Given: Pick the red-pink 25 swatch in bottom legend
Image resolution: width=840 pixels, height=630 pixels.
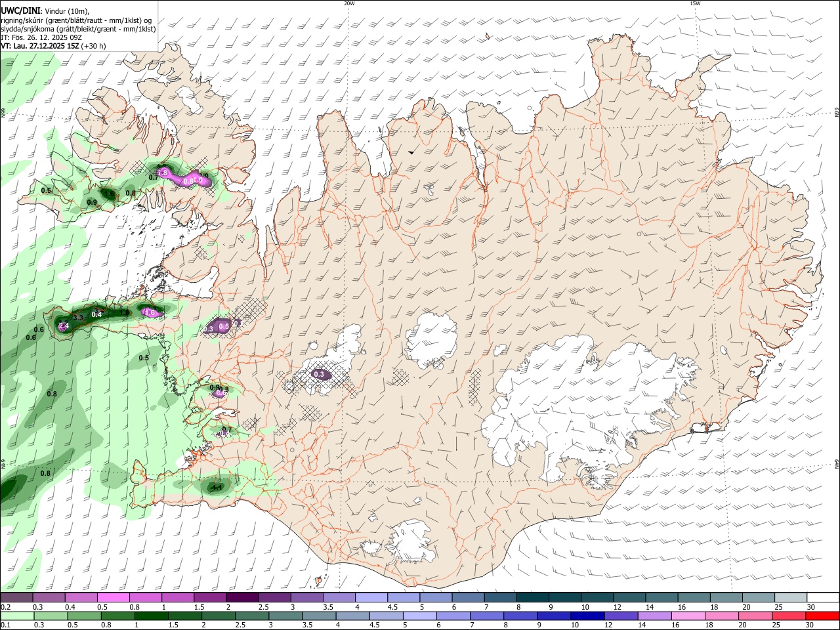Looking at the screenshot, I should 789,616.
